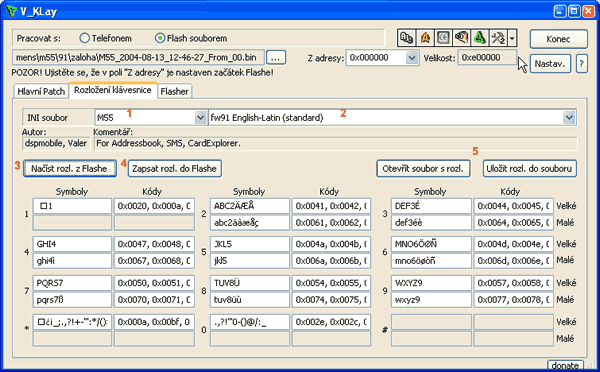The height and width of the screenshot is (372, 600).
Task: Click key 1 uppercase symbols field
Action: click(72, 206)
